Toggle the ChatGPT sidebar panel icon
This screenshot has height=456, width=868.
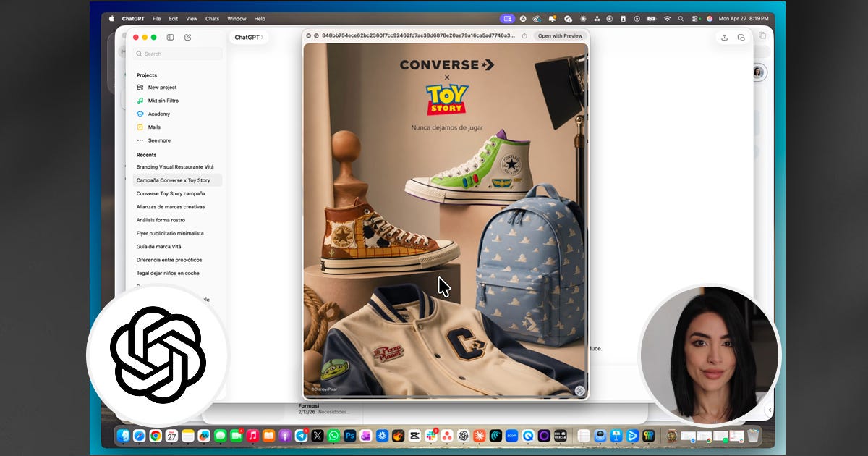coord(171,37)
